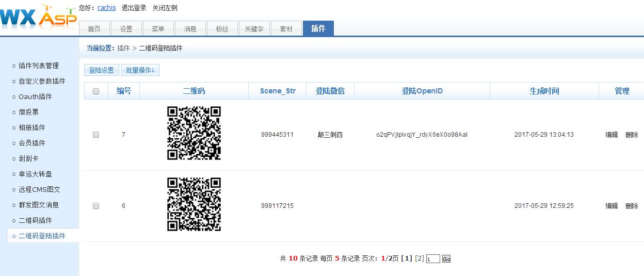The image size is (644, 276).
Task: Check the checkbox for record 7
Action: pos(96,135)
